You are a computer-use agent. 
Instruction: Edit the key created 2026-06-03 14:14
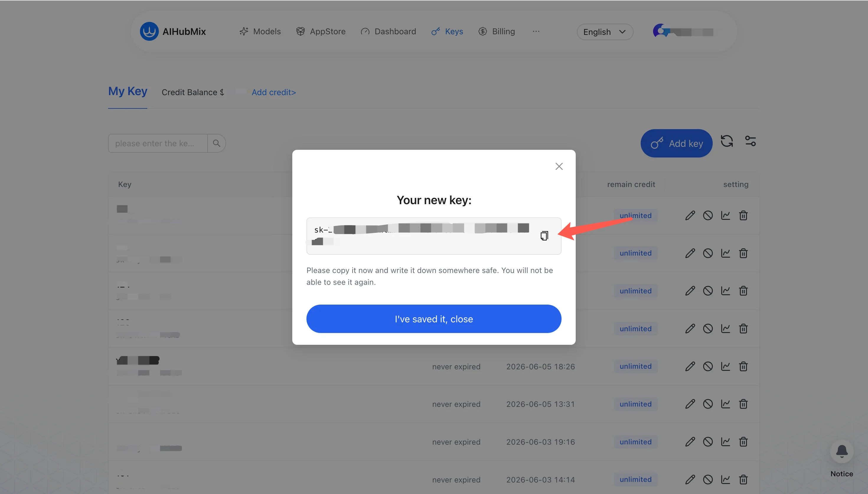[690, 480]
